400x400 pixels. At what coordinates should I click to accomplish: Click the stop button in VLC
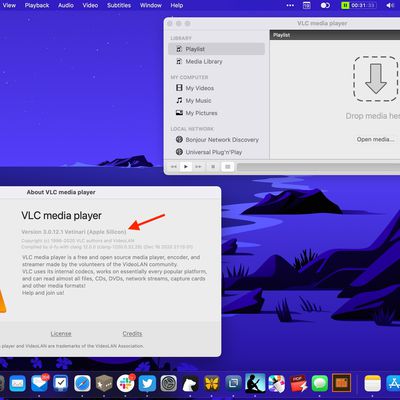tap(213, 167)
